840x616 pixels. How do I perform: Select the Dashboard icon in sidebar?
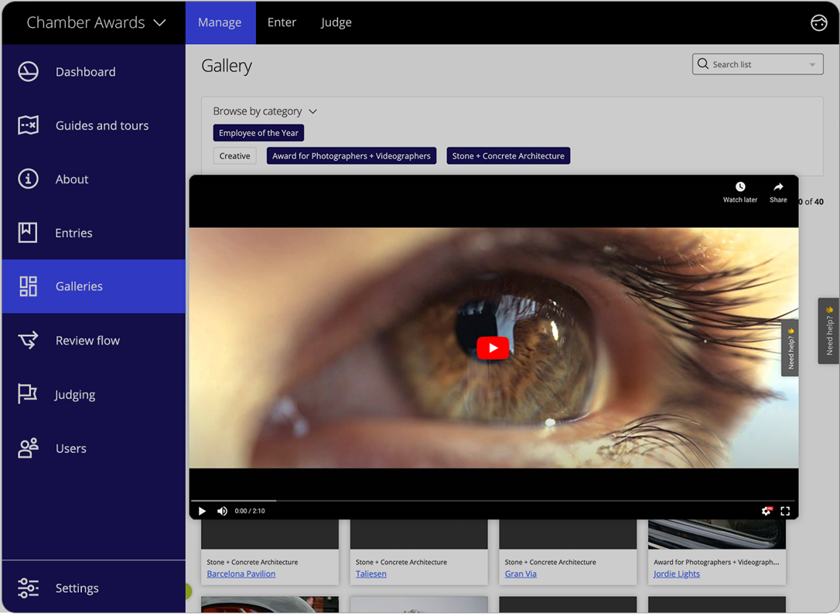coord(28,71)
